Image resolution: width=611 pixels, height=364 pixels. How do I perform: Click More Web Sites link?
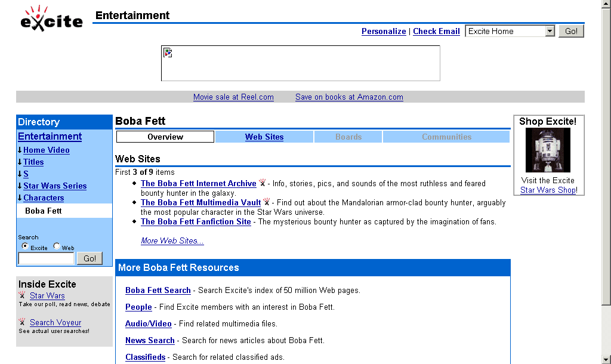(172, 240)
